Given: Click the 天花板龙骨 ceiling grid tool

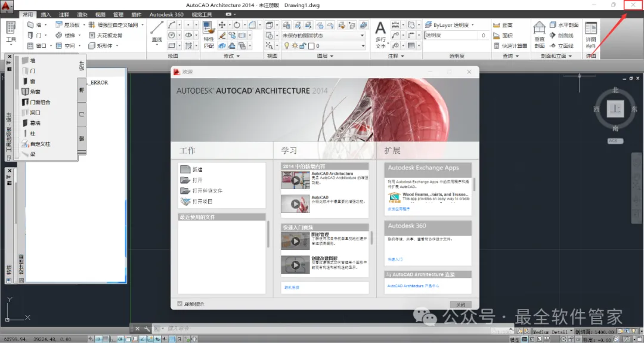Looking at the screenshot, I should 105,35.
